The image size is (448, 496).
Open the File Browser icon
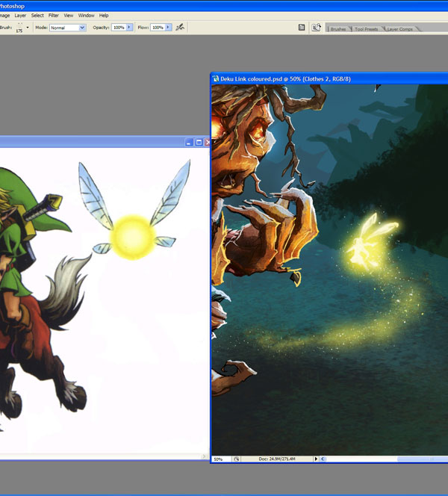pos(316,28)
